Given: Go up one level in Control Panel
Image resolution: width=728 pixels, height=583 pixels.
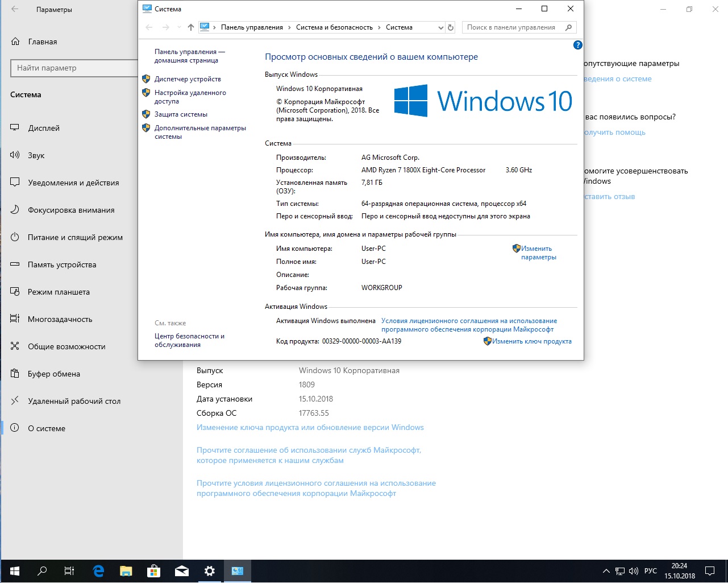Looking at the screenshot, I should tap(191, 27).
